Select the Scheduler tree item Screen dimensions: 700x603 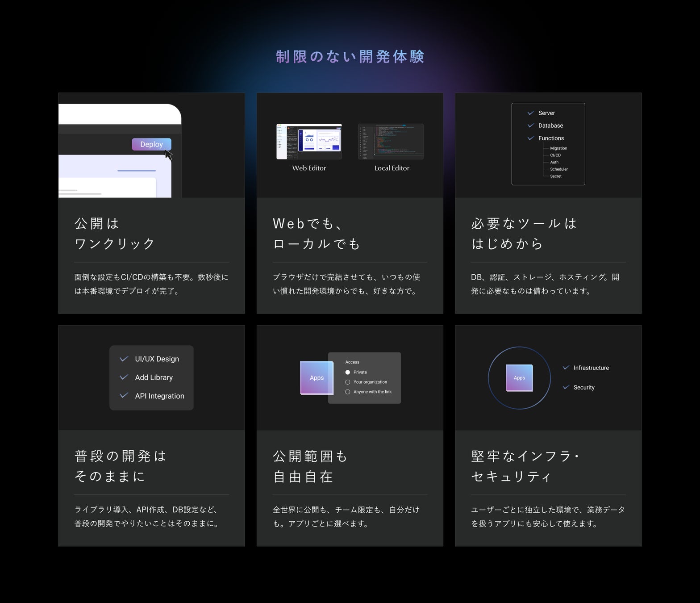click(x=559, y=169)
